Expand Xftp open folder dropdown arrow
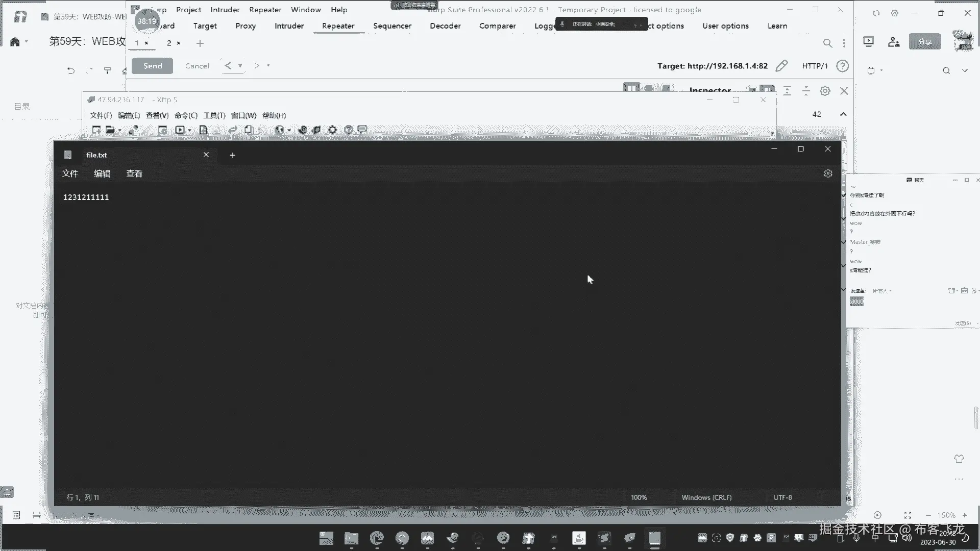This screenshot has width=980, height=551. (120, 131)
